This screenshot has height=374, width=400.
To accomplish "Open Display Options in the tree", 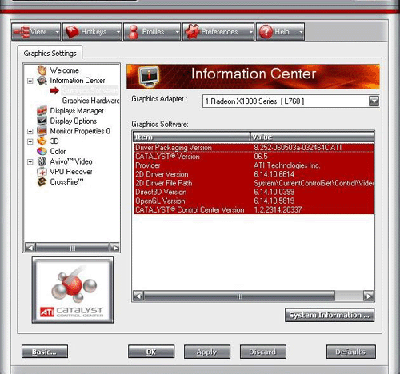I will pyautogui.click(x=73, y=121).
